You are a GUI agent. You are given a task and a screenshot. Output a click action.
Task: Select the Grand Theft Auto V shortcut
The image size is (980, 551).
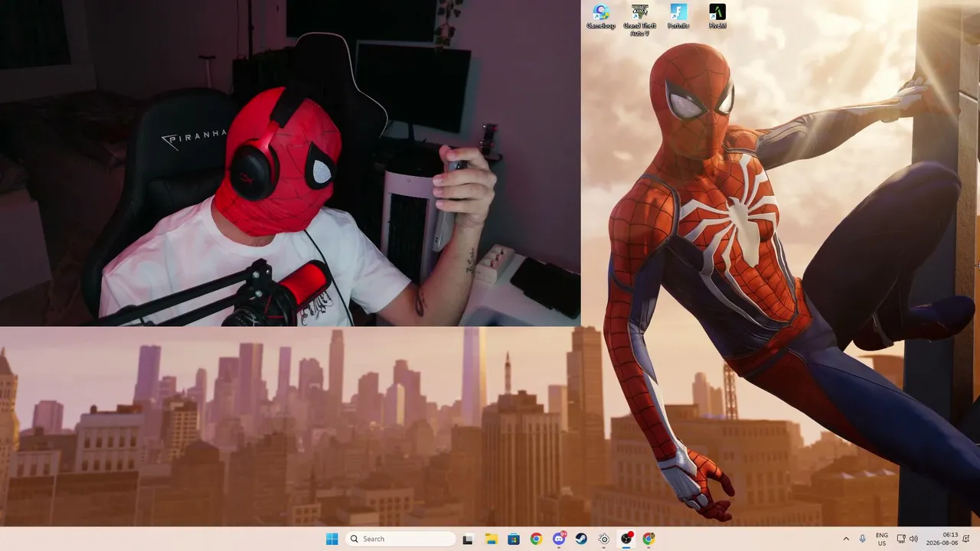(x=639, y=19)
